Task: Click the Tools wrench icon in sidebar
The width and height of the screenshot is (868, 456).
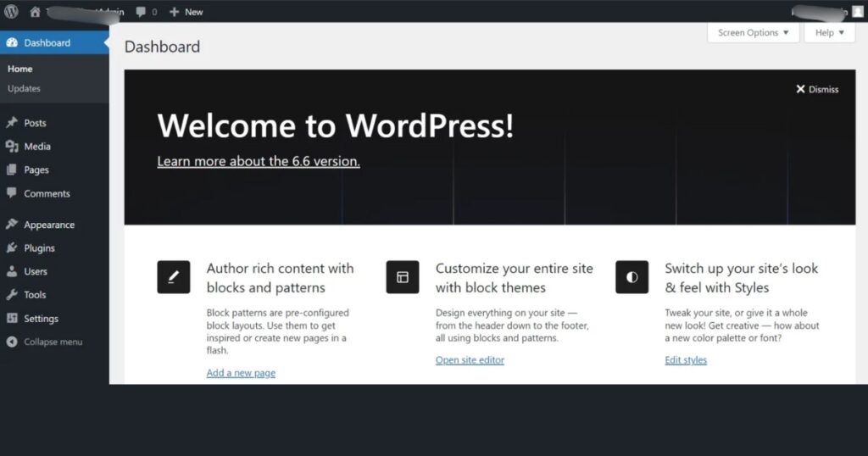Action: 12,295
